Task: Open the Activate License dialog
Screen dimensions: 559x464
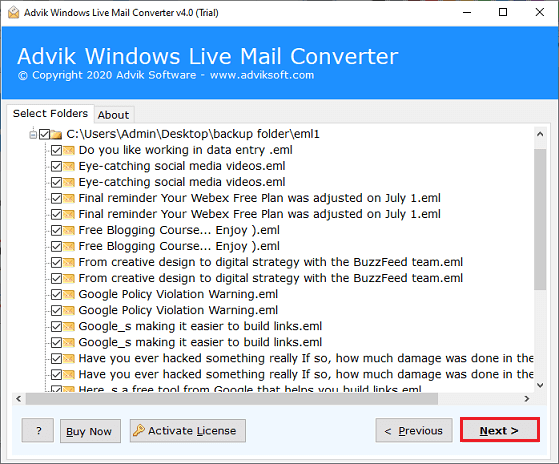Action: (188, 431)
